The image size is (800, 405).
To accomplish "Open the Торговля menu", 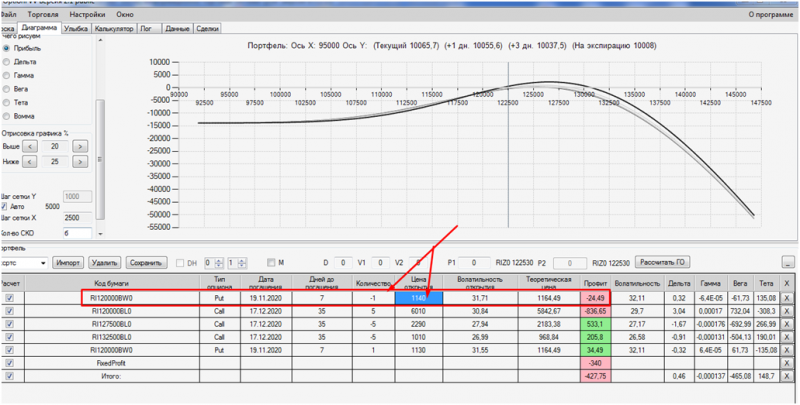I will point(43,15).
